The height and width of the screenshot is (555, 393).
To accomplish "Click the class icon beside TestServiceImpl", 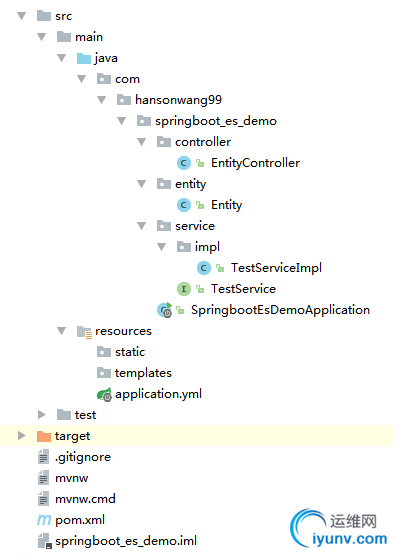I will coord(204,268).
